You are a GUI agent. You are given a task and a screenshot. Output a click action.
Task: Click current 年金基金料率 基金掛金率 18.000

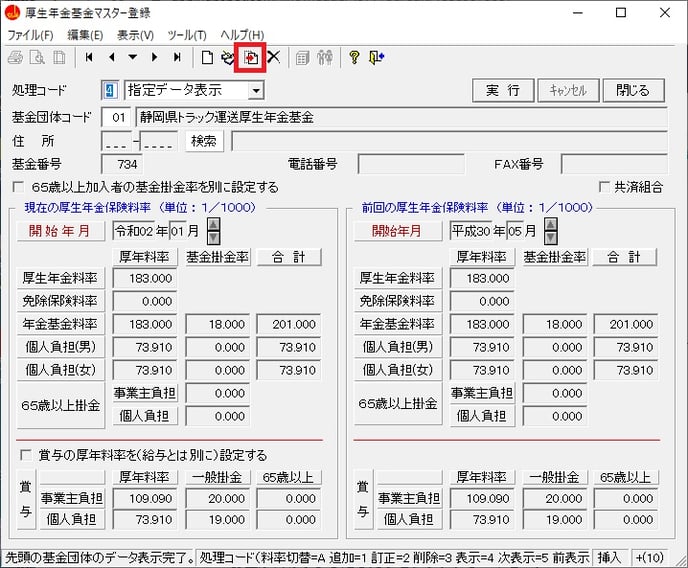point(218,325)
